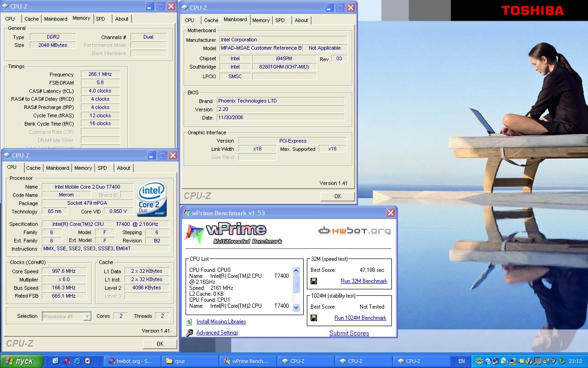Image resolution: width=588 pixels, height=368 pixels.
Task: Open About tab in Mainboard CPU-Z window
Action: (301, 20)
